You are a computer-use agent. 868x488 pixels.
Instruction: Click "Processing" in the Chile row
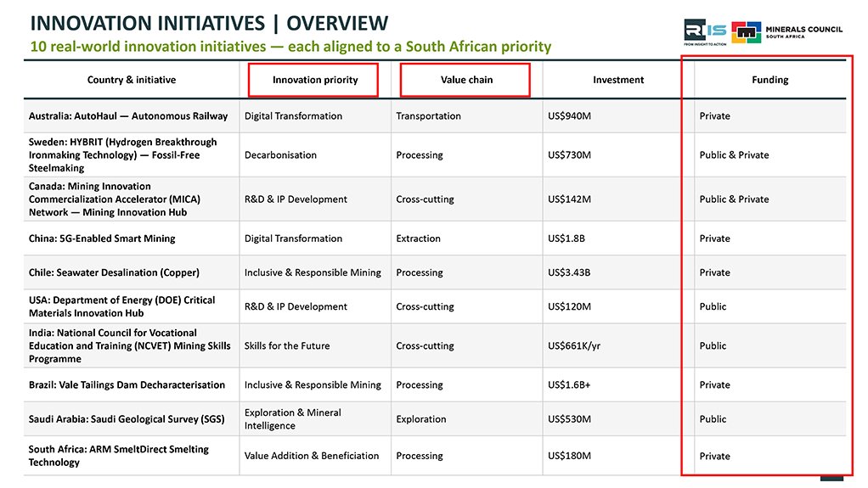pos(420,272)
